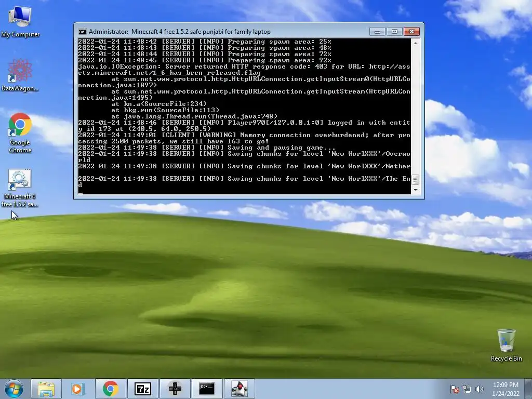Image resolution: width=532 pixels, height=399 pixels.
Task: Open the console window's system menu icon
Action: [82, 32]
